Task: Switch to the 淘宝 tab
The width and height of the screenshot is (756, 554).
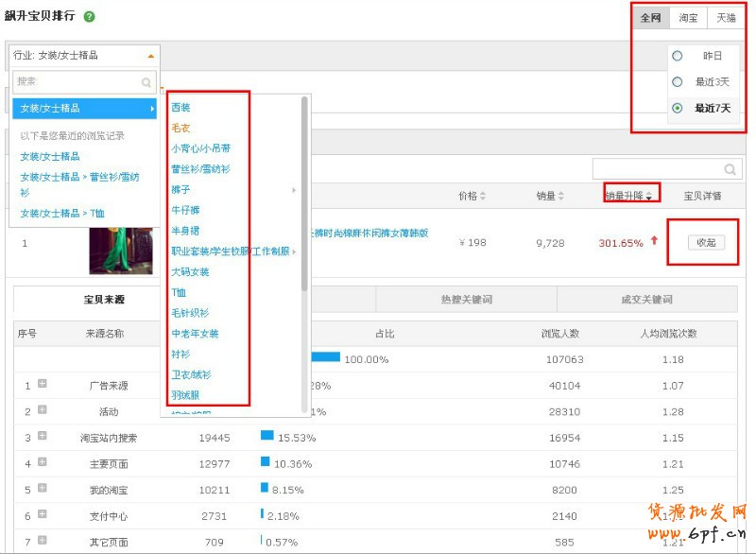Action: 688,18
